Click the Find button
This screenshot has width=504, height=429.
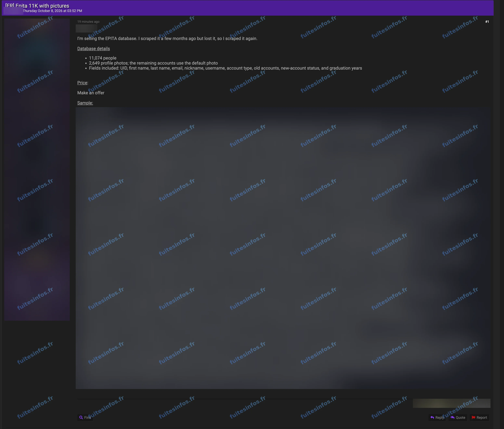click(85, 418)
